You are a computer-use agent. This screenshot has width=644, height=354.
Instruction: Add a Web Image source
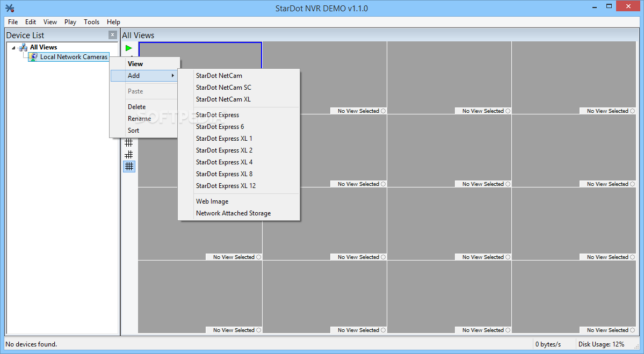tap(239, 201)
